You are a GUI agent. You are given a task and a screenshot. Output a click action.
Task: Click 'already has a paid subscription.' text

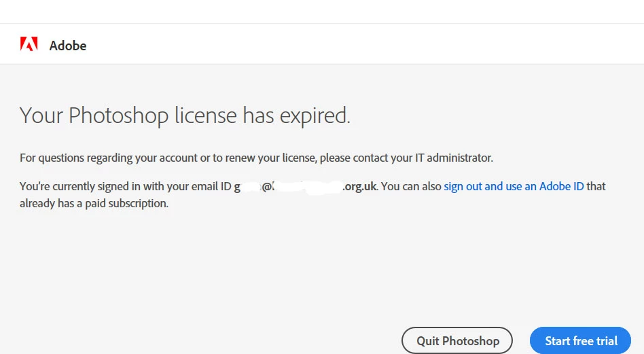pyautogui.click(x=94, y=203)
